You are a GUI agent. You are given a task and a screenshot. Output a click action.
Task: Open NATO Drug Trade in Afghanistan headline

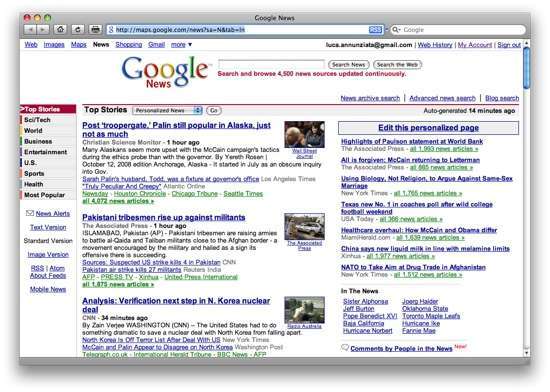pos(414,267)
